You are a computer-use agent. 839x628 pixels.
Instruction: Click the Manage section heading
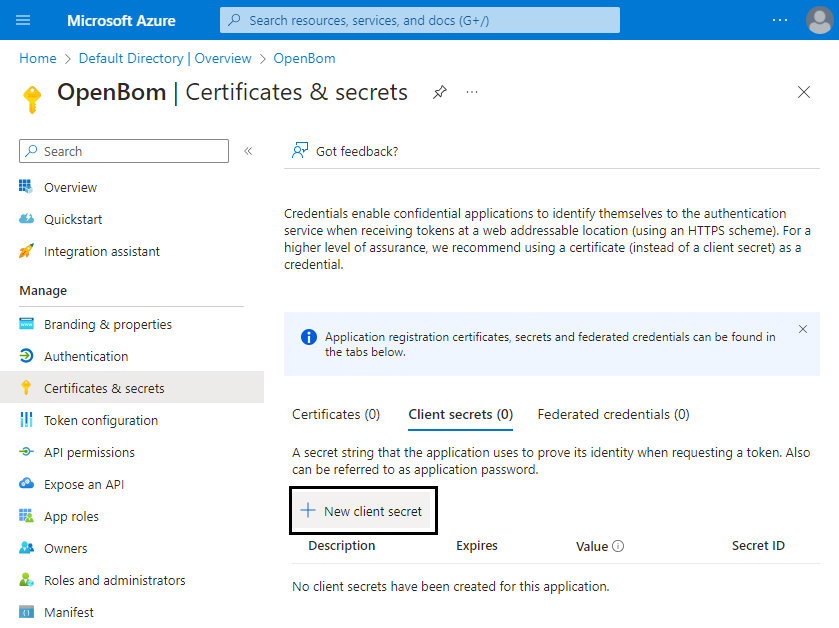click(x=43, y=290)
